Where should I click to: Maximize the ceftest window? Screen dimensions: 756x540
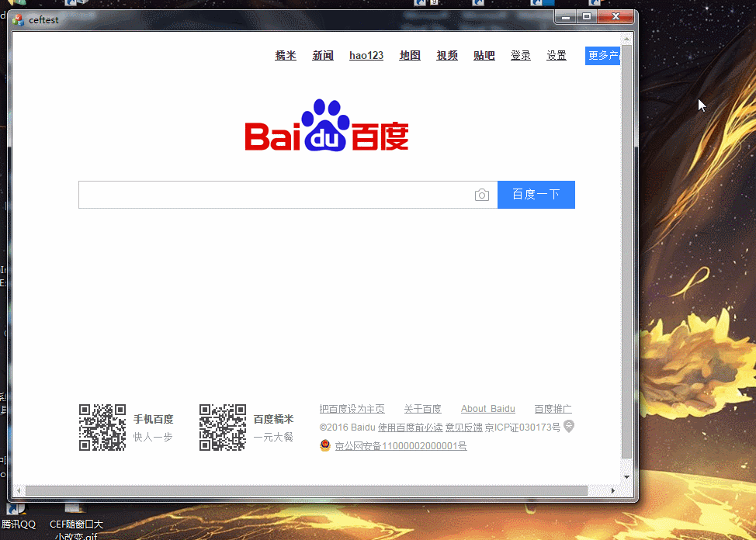[587, 17]
